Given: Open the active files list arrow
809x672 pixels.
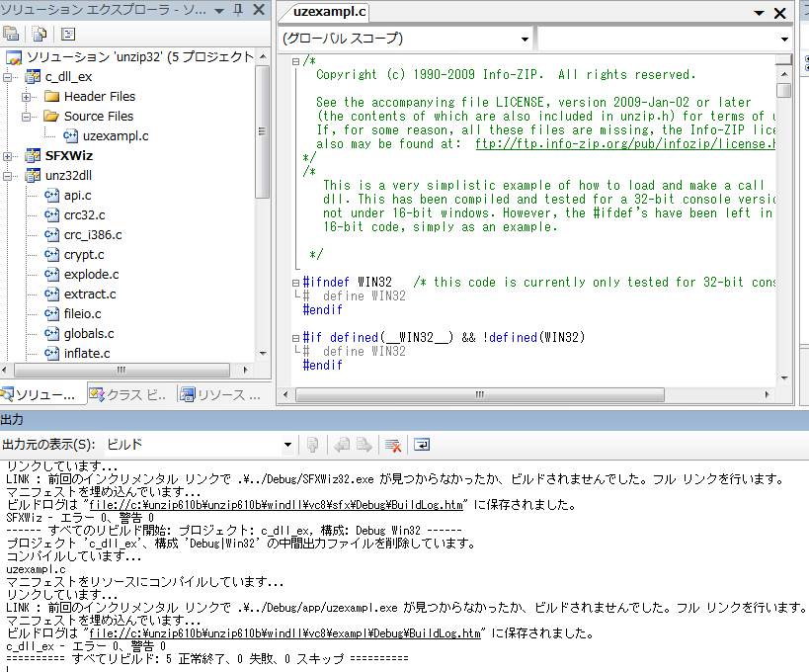Looking at the screenshot, I should coord(759,13).
